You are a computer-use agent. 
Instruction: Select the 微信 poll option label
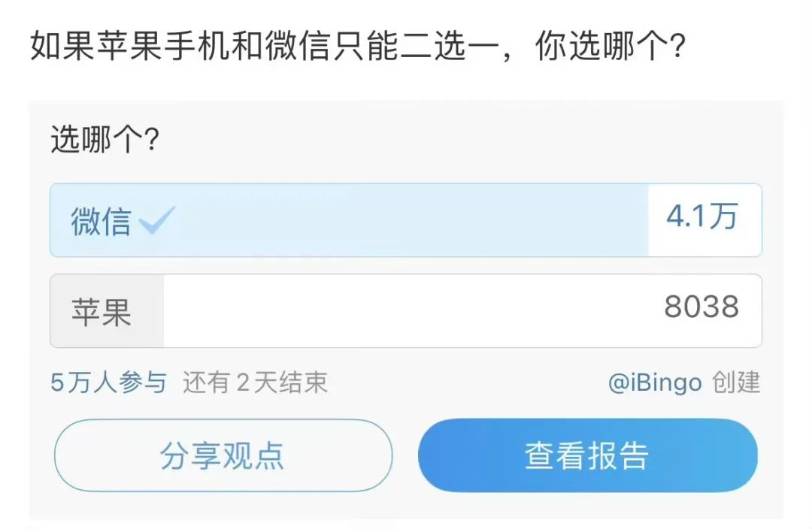(101, 221)
